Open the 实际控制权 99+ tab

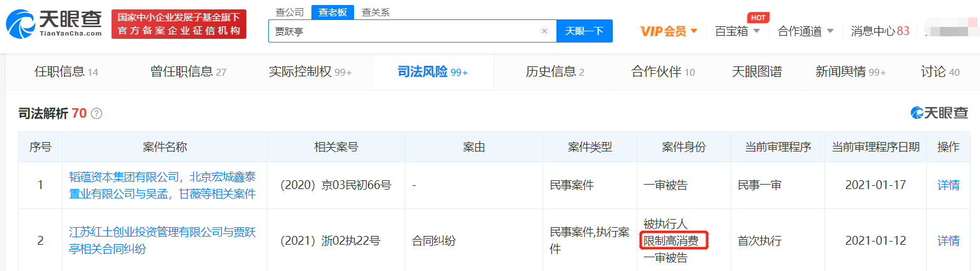tap(310, 72)
